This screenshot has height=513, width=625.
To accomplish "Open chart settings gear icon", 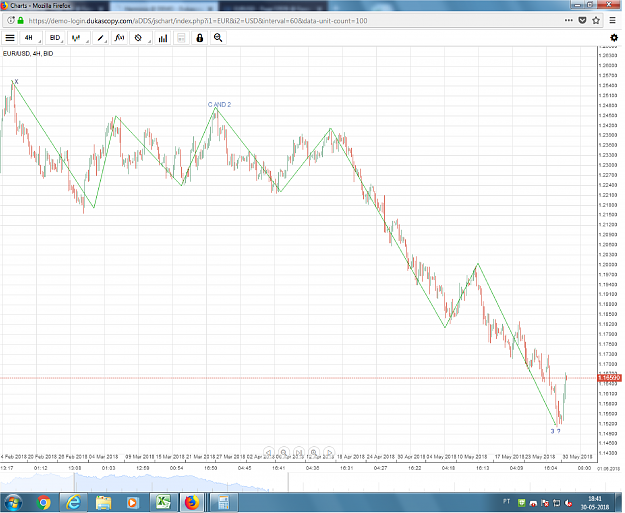I will tap(614, 38).
